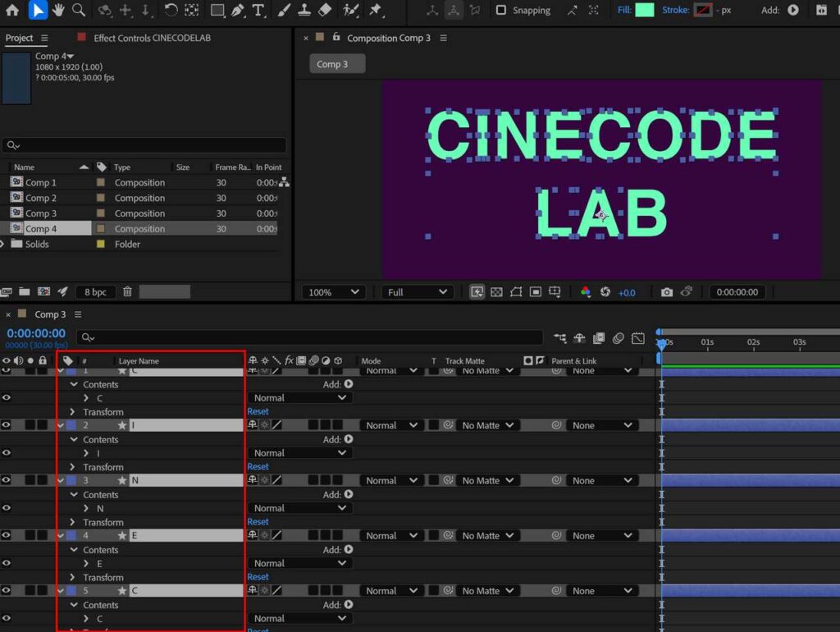
Task: Switch to Effect Controls CINECODELAB tab
Action: pyautogui.click(x=152, y=38)
